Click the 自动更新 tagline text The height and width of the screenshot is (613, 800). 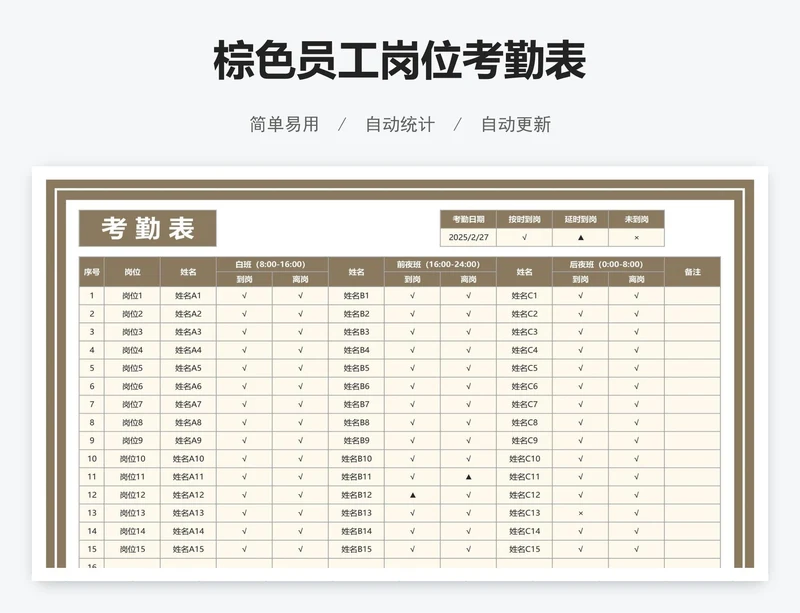pos(516,124)
